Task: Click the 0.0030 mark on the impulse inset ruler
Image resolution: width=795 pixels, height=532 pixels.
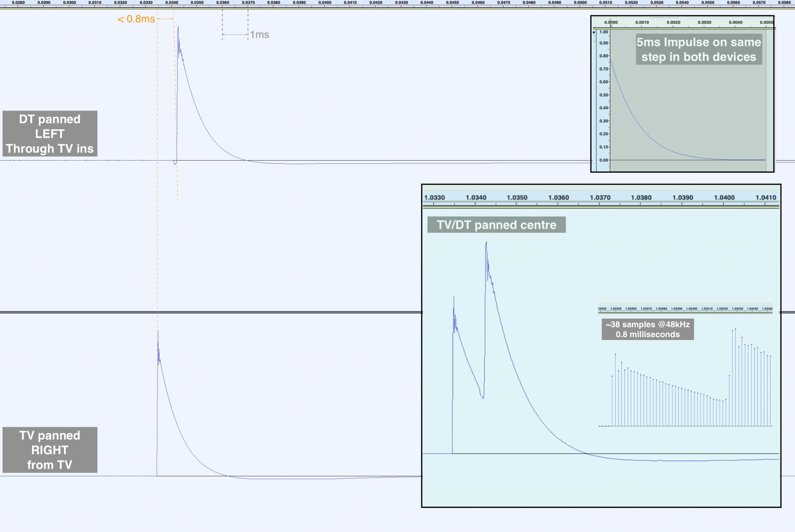Action: 704,22
